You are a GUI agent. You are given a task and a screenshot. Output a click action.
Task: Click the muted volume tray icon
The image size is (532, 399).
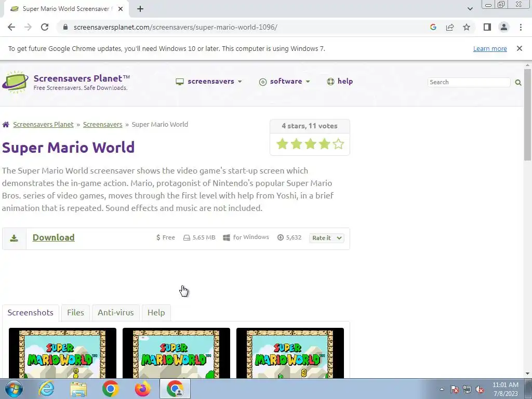[480, 390]
